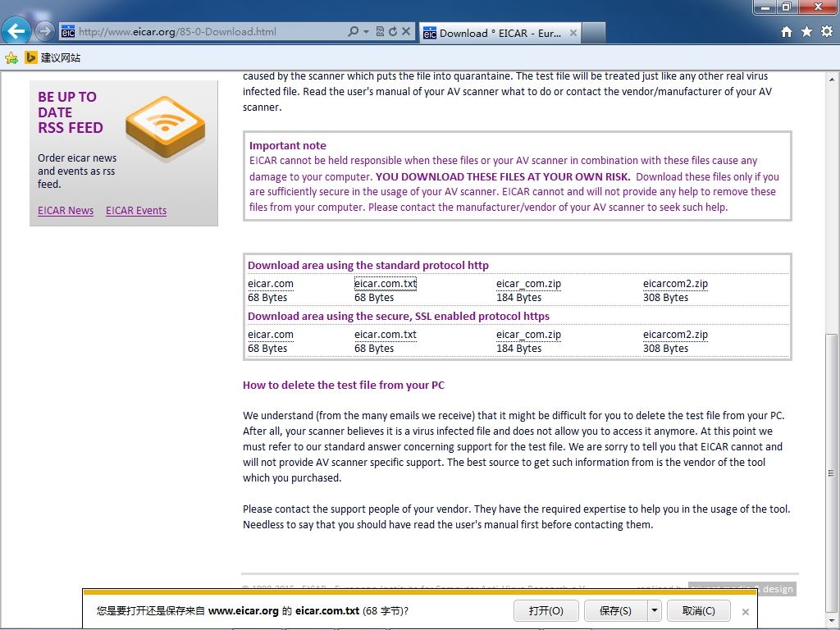Click the orange RSS feed icon
The height and width of the screenshot is (630, 840).
tap(166, 127)
